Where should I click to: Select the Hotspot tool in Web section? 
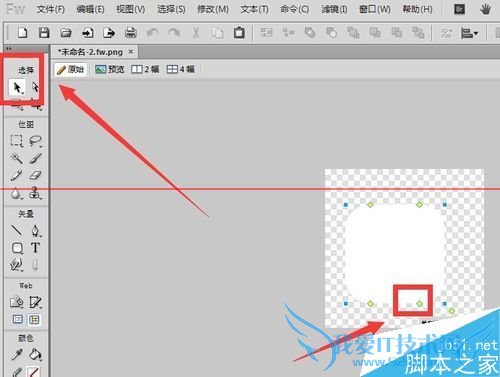point(17,302)
